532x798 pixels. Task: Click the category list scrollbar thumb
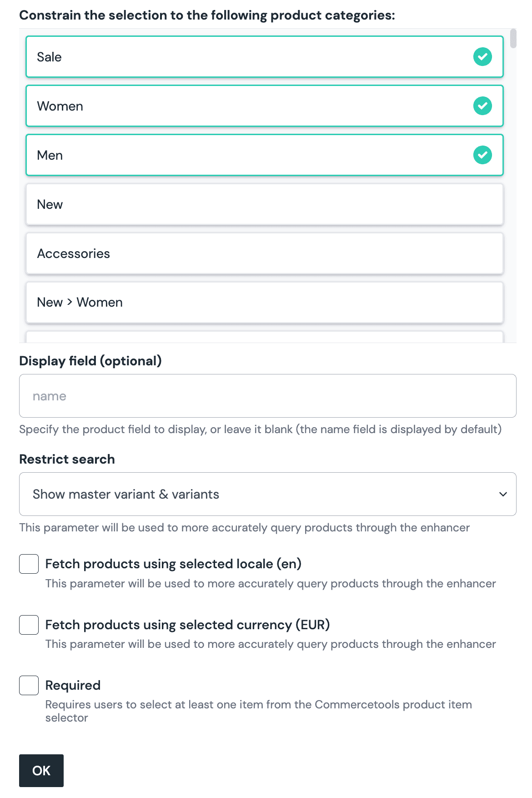click(513, 39)
